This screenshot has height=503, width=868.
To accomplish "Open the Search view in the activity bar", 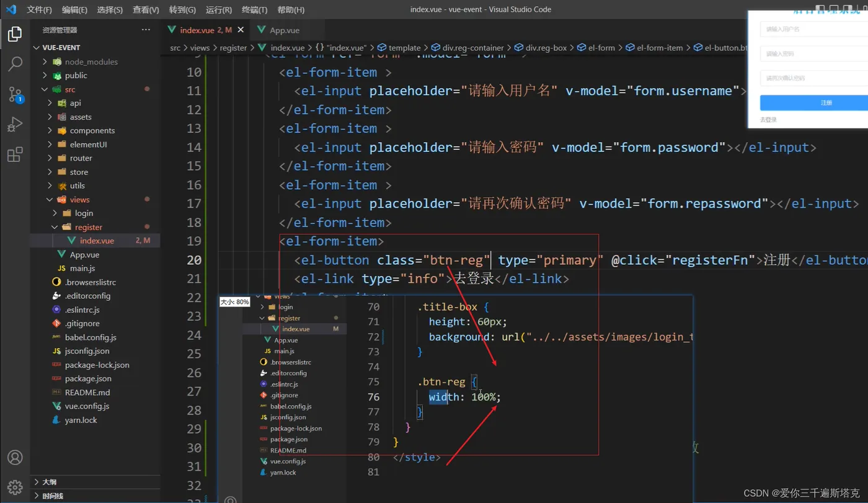I will pos(15,64).
